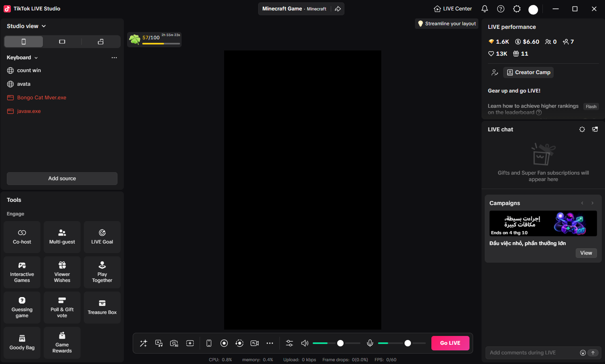Viewport: 605px width, 364px height.
Task: Click the share icon beside Minecraft Game
Action: pyautogui.click(x=338, y=9)
